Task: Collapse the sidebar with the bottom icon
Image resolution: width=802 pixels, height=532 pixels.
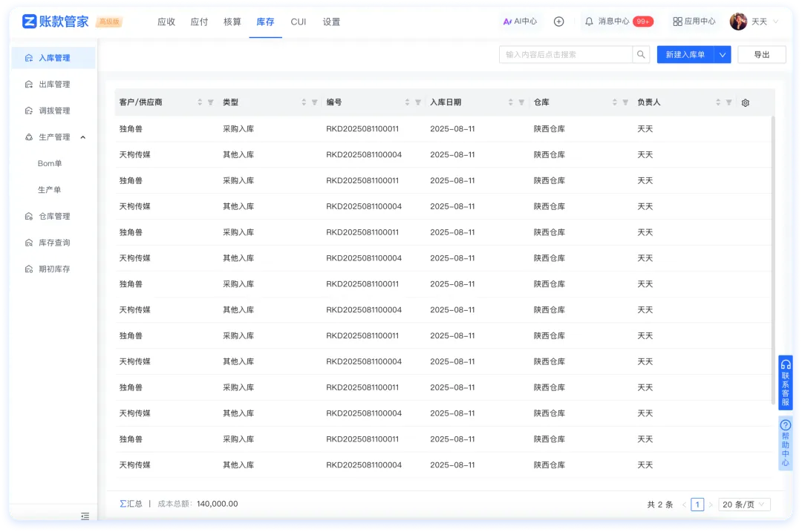Action: coord(85,516)
